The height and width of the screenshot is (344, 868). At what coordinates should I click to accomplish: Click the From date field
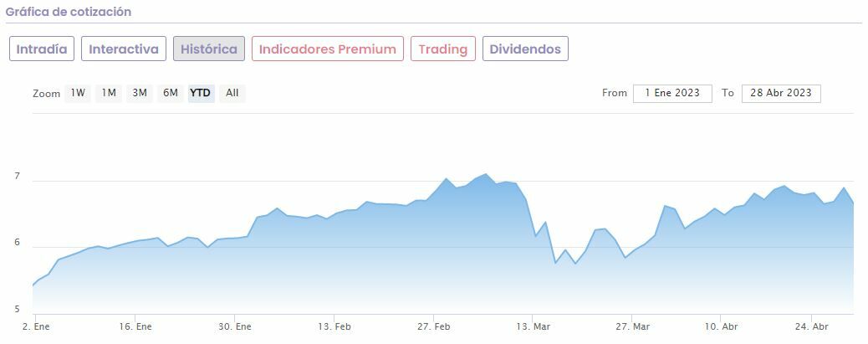point(672,93)
